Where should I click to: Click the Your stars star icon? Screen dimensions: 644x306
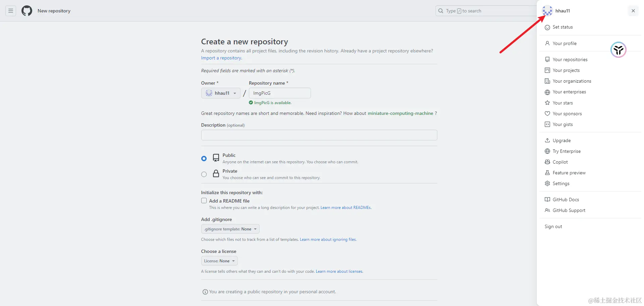click(547, 103)
